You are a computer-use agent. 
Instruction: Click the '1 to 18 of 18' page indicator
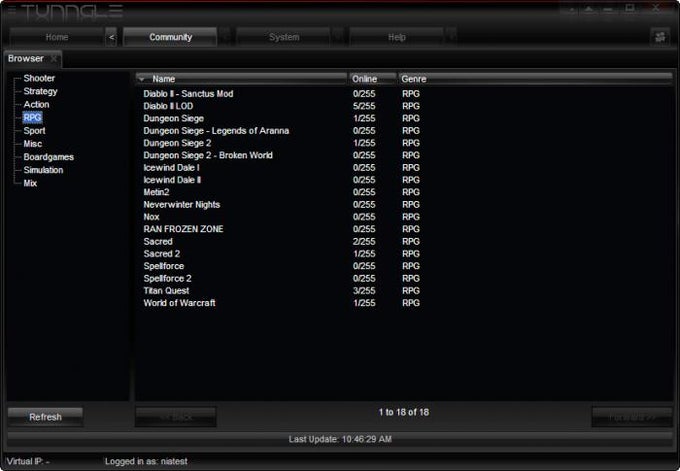click(x=404, y=412)
